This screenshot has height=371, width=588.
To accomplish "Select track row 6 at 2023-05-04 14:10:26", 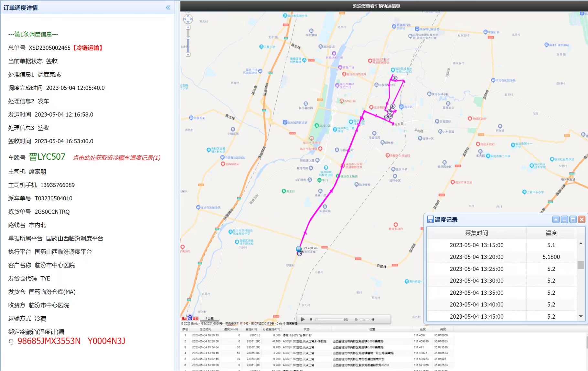I will click(317, 365).
